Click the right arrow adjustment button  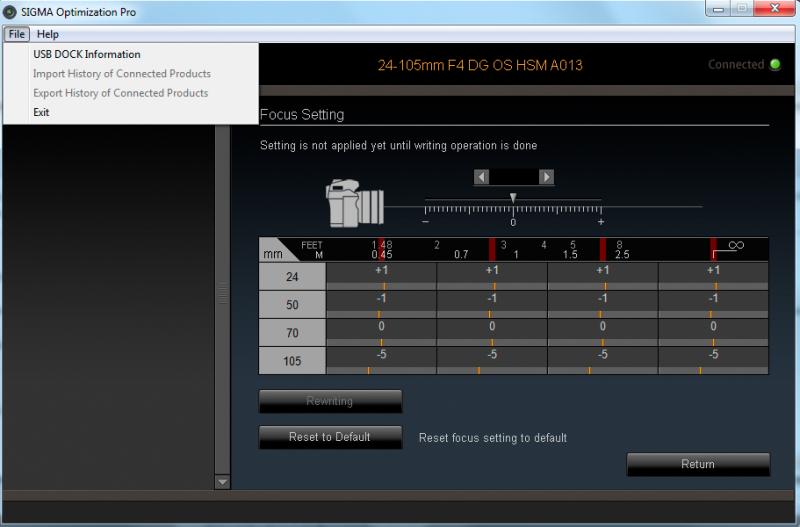546,177
